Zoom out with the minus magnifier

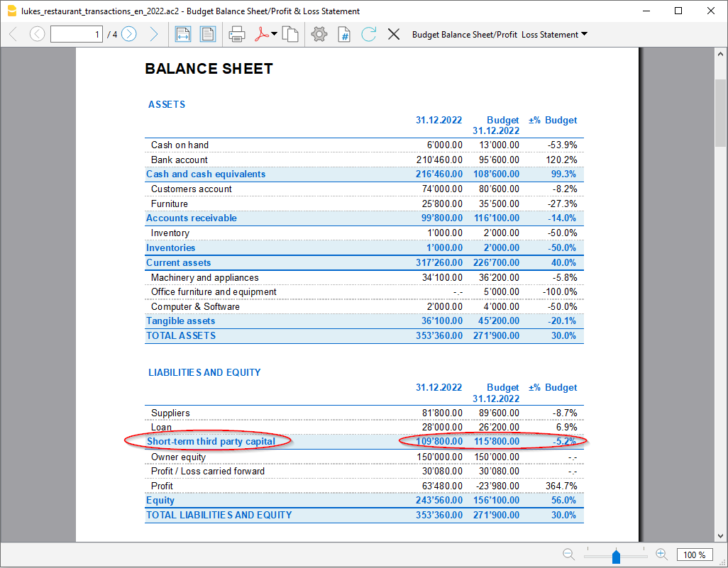click(x=568, y=555)
